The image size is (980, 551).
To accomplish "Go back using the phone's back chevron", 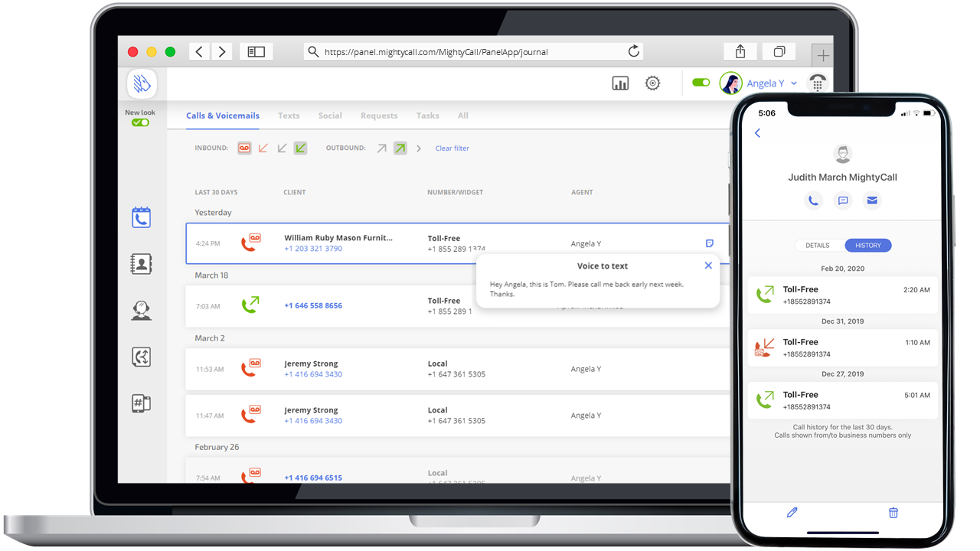I will (x=756, y=132).
